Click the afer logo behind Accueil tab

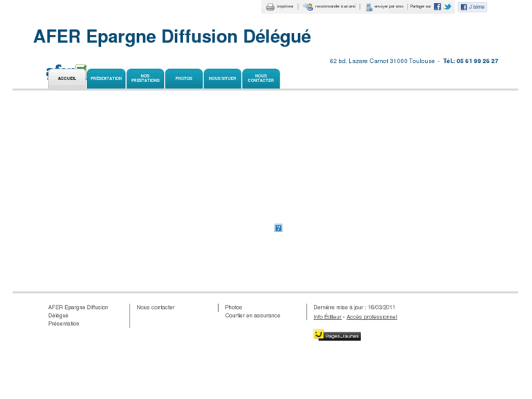(67, 67)
